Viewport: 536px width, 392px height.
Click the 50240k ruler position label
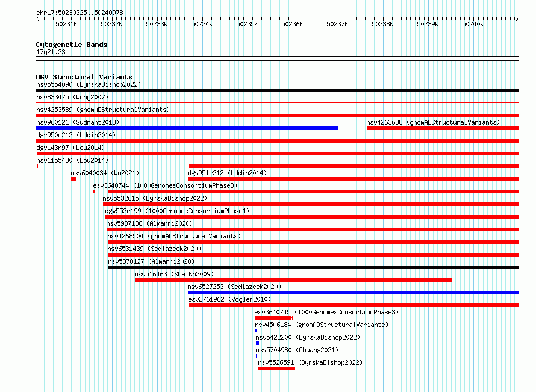(473, 24)
